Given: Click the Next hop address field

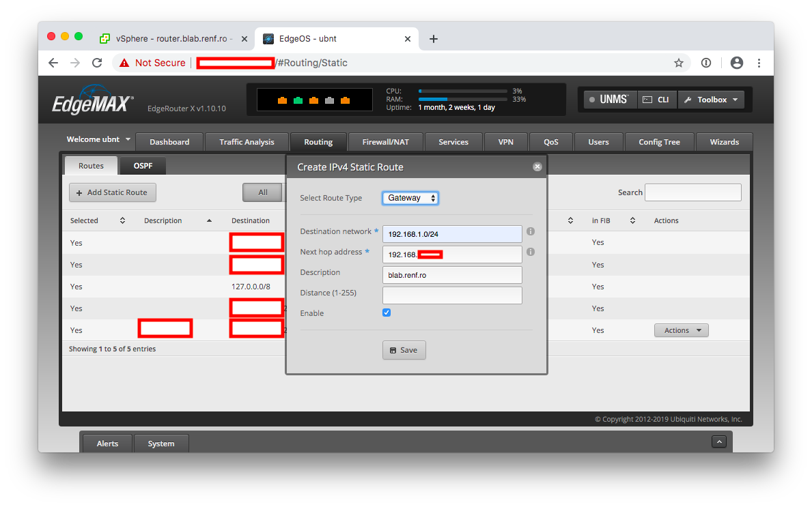Looking at the screenshot, I should click(452, 255).
